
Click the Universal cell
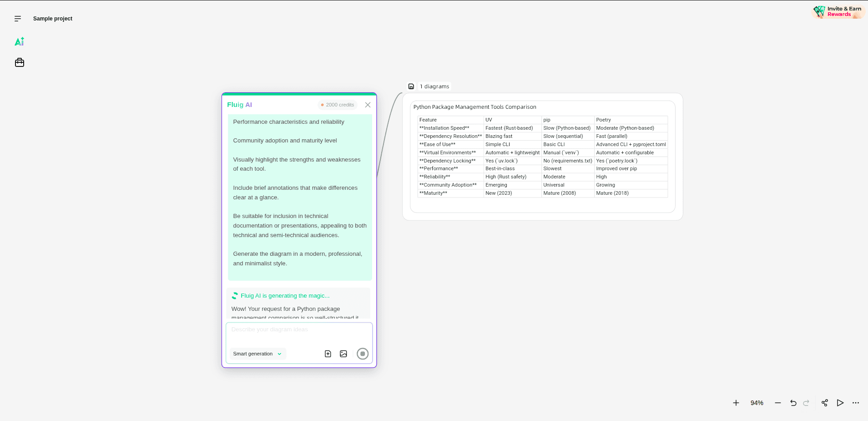[568, 185]
